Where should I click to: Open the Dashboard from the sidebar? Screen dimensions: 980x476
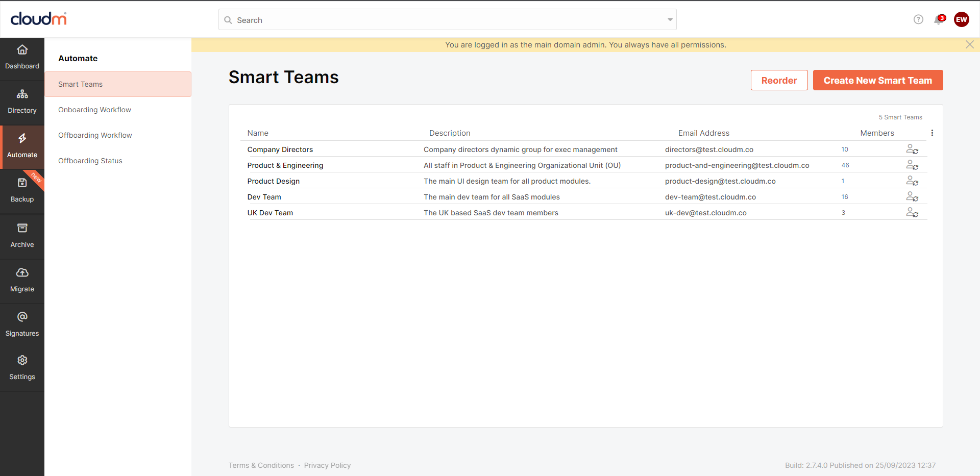pos(22,57)
